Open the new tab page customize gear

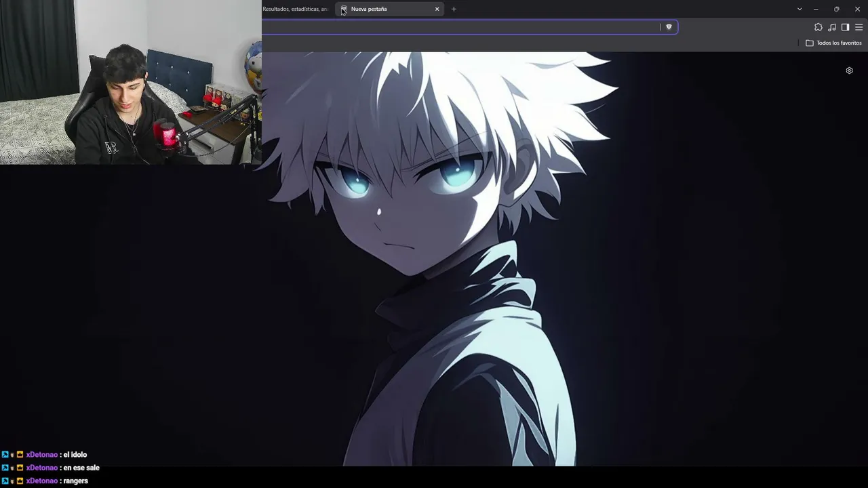[x=849, y=70]
